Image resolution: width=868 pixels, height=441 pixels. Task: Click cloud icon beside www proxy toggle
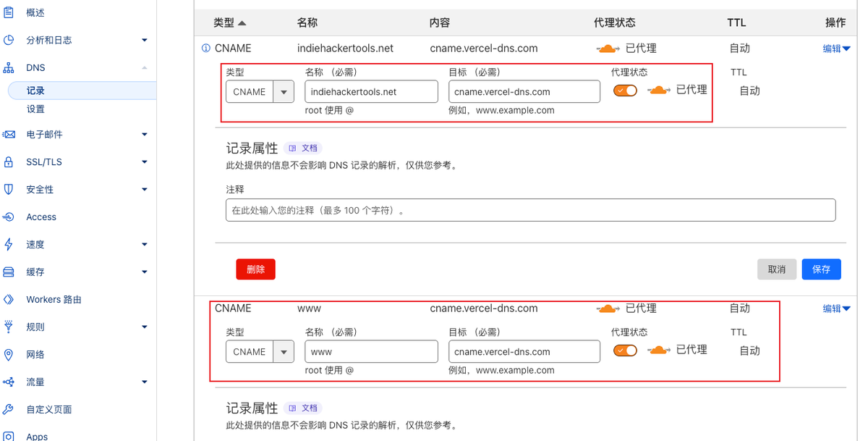(658, 350)
